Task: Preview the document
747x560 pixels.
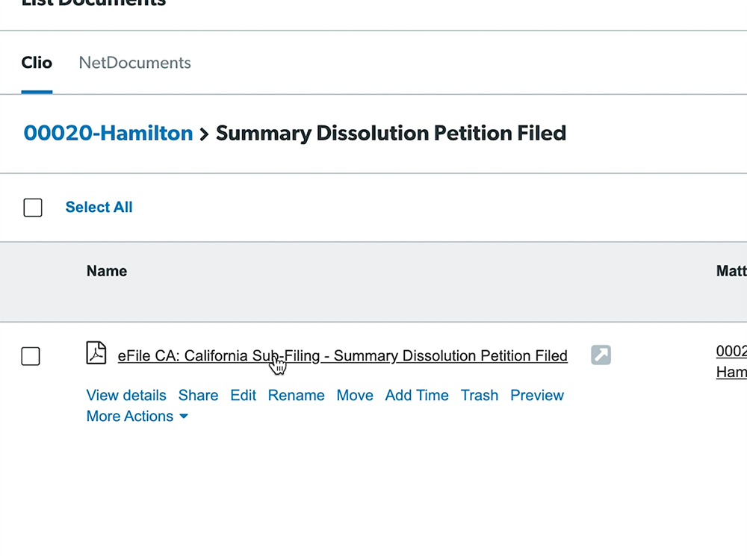Action: [x=536, y=396]
